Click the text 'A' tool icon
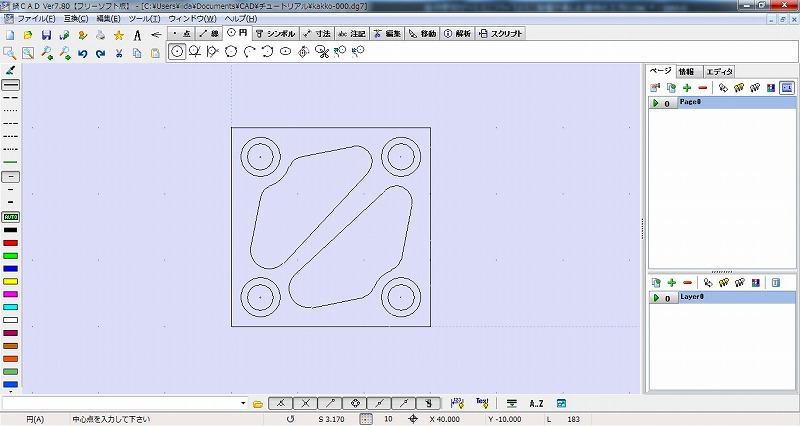The height and width of the screenshot is (426, 800). point(137,34)
